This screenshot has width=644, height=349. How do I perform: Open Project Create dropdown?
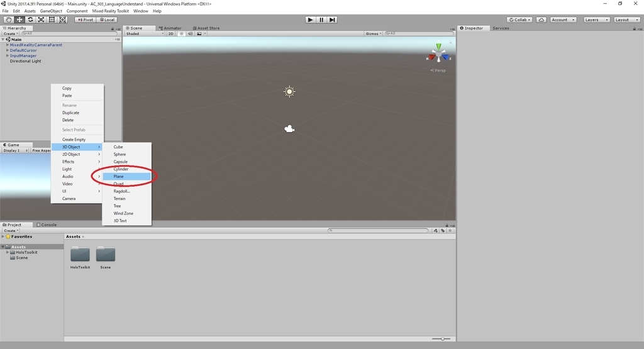[11, 231]
